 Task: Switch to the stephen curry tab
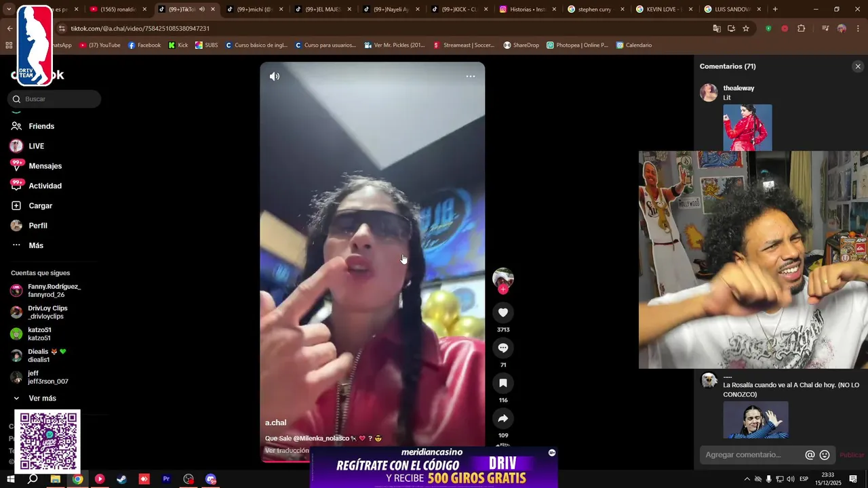[x=595, y=9]
